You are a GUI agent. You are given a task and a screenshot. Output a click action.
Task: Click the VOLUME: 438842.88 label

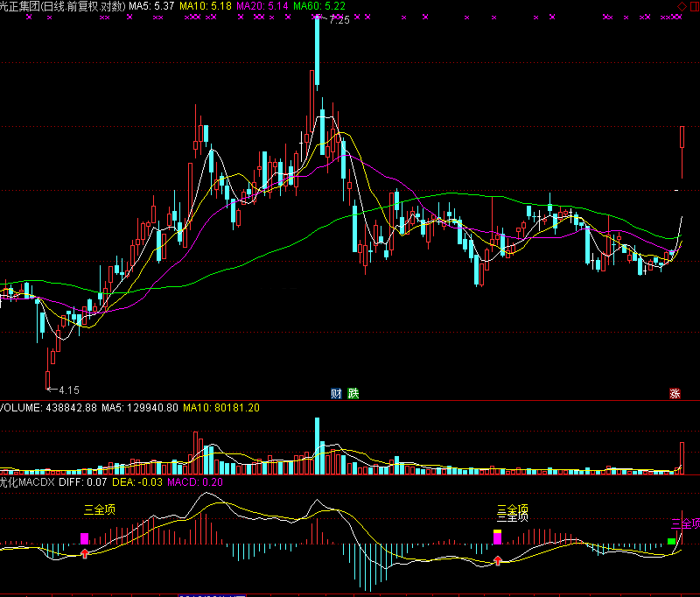coord(48,408)
